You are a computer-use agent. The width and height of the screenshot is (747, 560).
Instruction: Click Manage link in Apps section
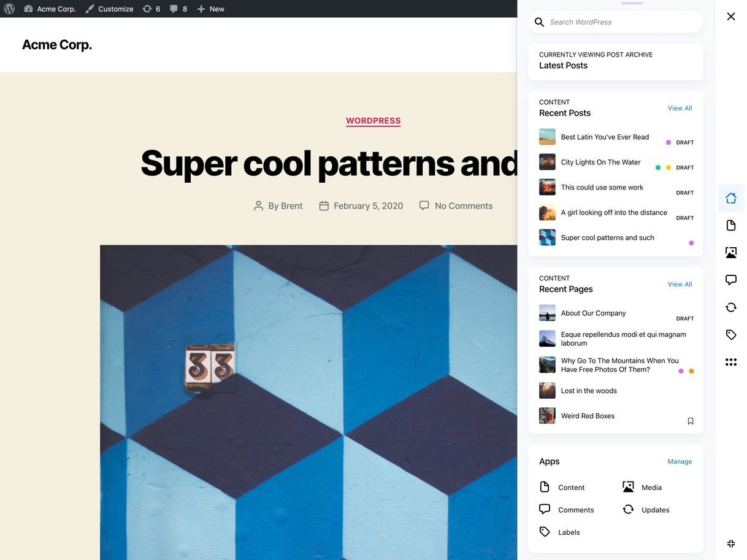680,462
